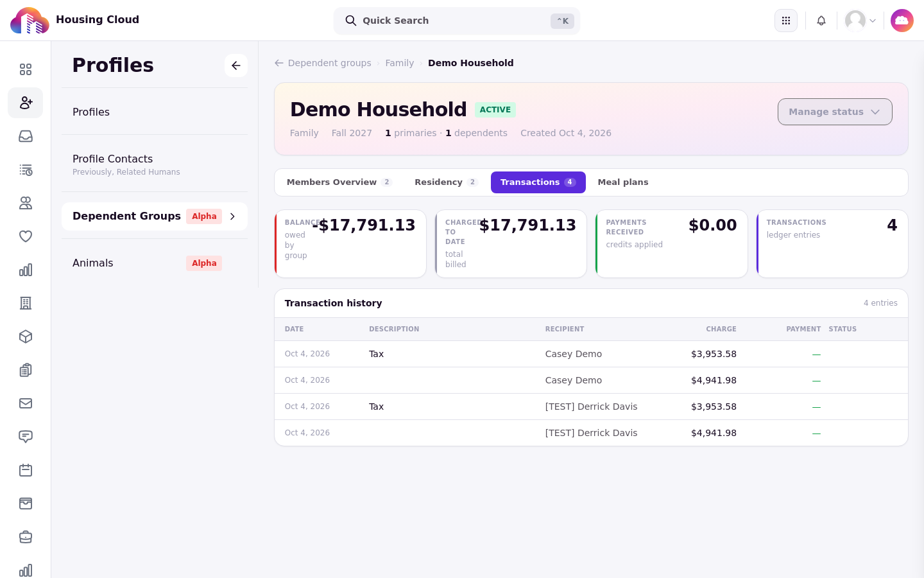Open the pink cloud avatar icon
The height and width of the screenshot is (578, 924).
coord(902,21)
